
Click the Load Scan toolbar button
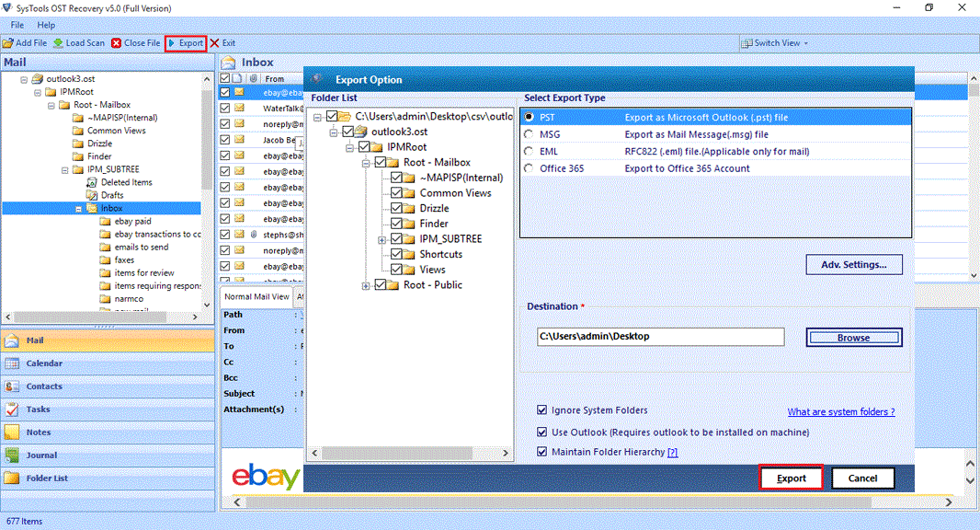(79, 43)
